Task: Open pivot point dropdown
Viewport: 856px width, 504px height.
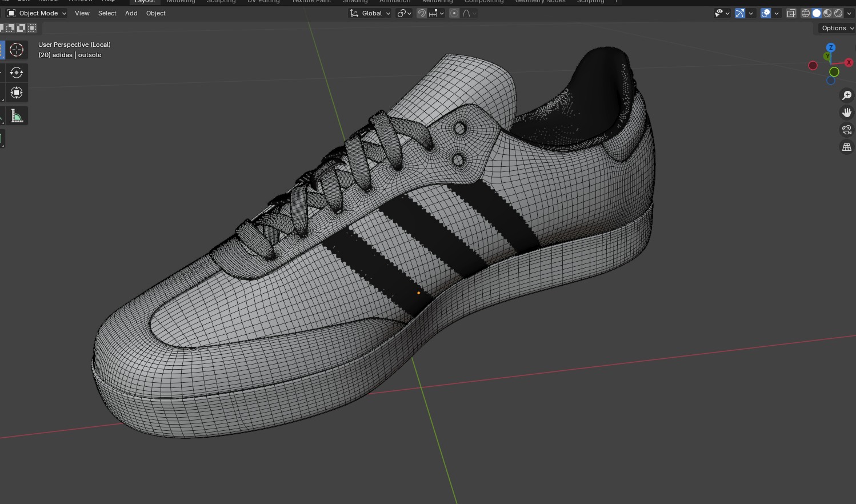Action: 405,13
